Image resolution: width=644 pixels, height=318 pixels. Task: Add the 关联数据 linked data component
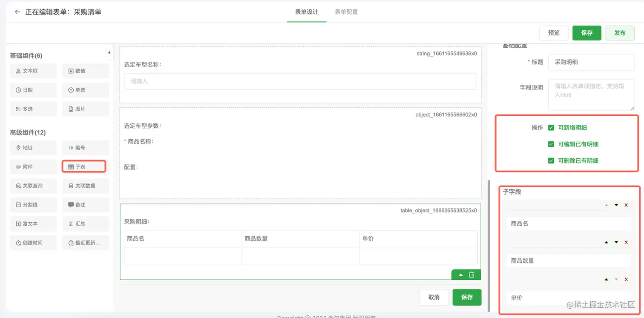pos(86,186)
